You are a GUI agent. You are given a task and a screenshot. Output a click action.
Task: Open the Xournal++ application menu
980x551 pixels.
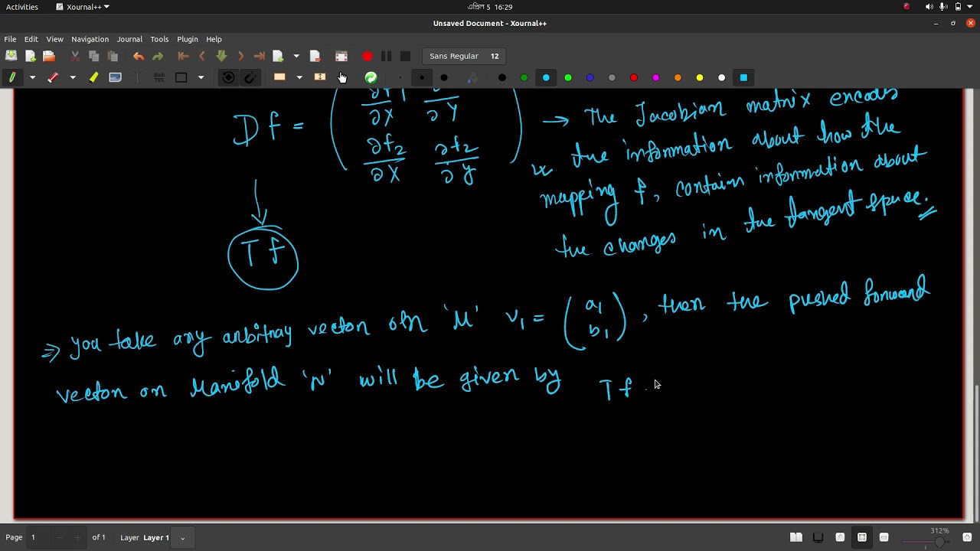click(83, 7)
